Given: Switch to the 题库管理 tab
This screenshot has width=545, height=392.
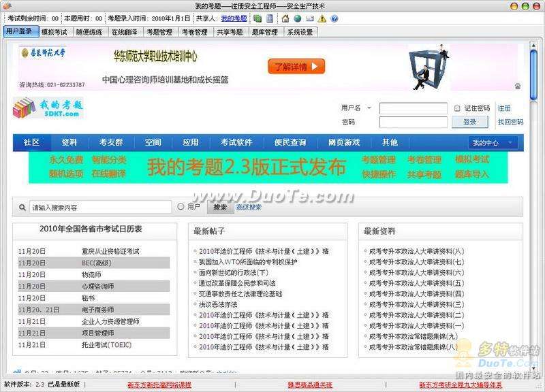Looking at the screenshot, I should click(x=265, y=32).
